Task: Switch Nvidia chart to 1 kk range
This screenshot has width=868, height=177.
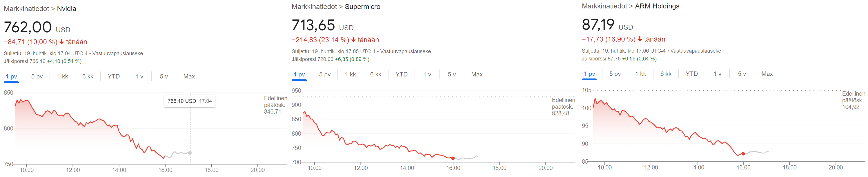Action: (x=62, y=76)
